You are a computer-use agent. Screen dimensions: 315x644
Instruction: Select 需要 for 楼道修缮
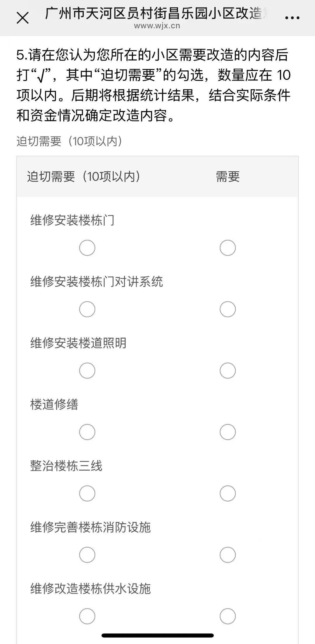228,432
